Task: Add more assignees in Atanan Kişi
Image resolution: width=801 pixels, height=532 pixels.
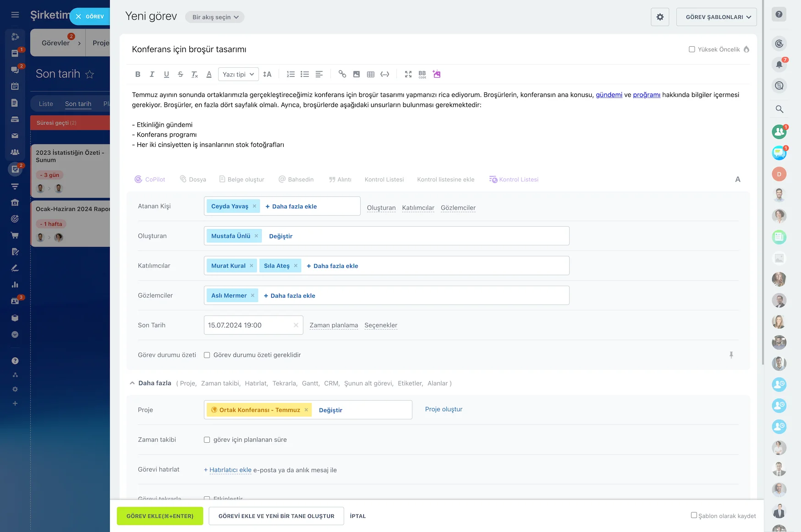Action: point(291,206)
